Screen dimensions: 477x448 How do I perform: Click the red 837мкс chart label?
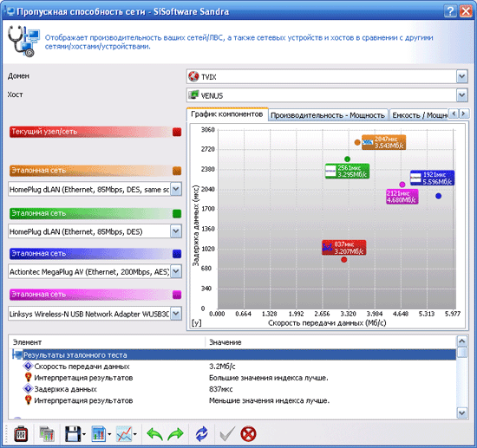344,248
